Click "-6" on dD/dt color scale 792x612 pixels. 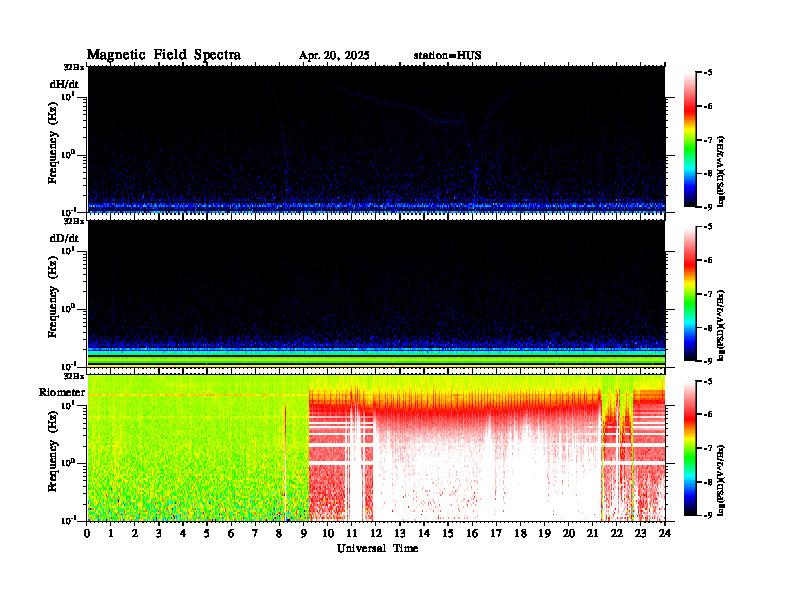coord(708,261)
